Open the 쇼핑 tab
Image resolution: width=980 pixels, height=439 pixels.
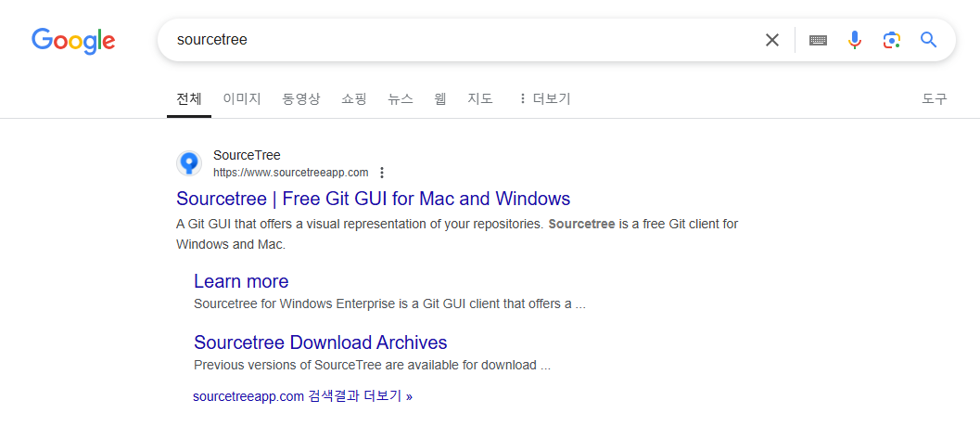tap(354, 98)
